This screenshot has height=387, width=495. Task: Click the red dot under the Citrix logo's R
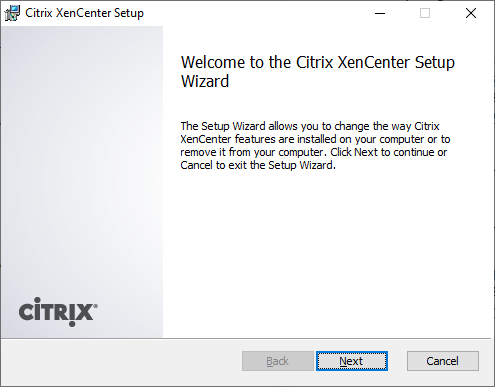[72, 323]
